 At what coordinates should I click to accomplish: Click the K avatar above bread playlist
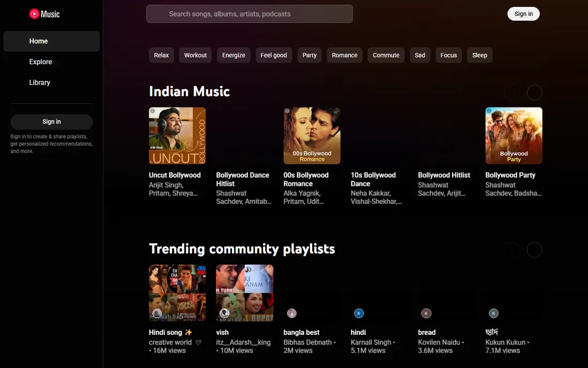pos(426,313)
